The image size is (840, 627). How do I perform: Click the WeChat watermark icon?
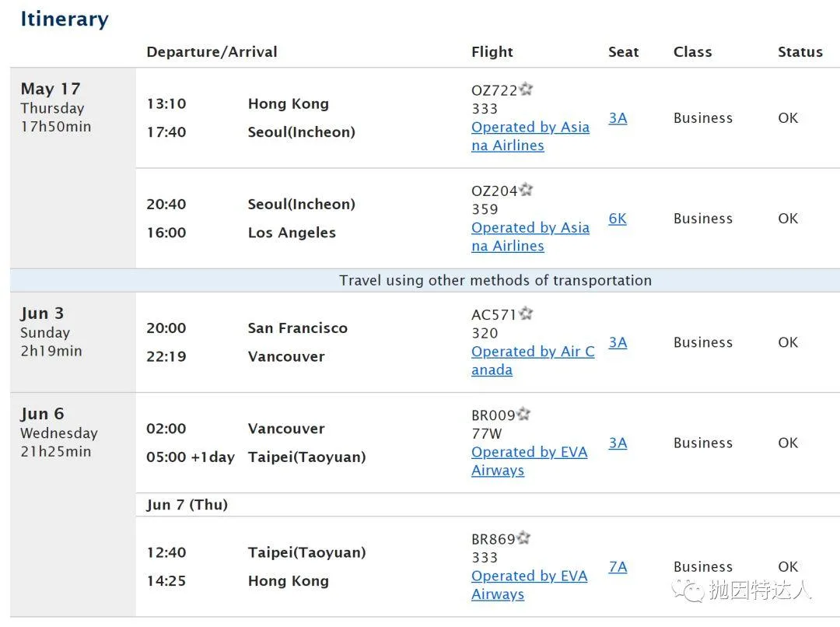(688, 590)
